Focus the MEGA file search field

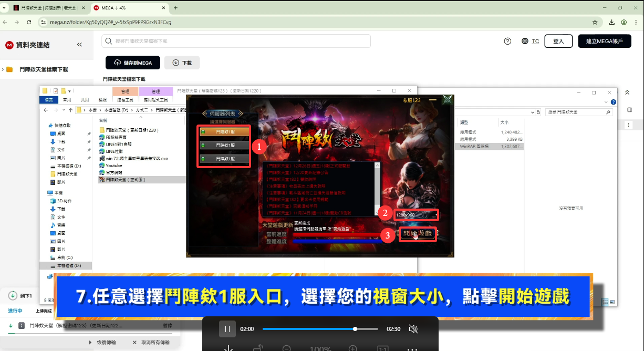pyautogui.click(x=236, y=41)
